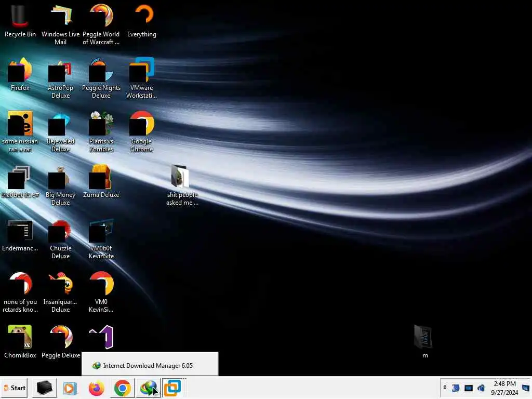Image resolution: width=532 pixels, height=399 pixels.
Task: Click the first blue tray icon
Action: [456, 388]
